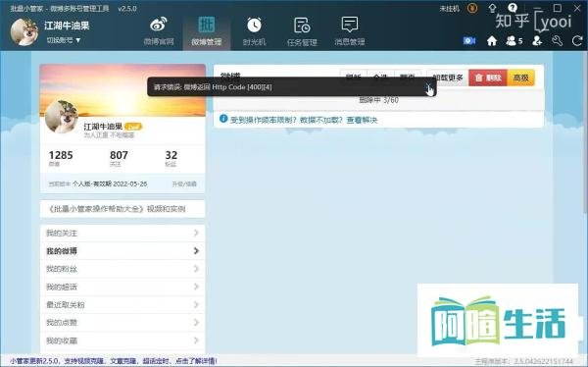The width and height of the screenshot is (588, 367).
Task: Click the upward arrow upgrade icon
Action: tap(492, 8)
